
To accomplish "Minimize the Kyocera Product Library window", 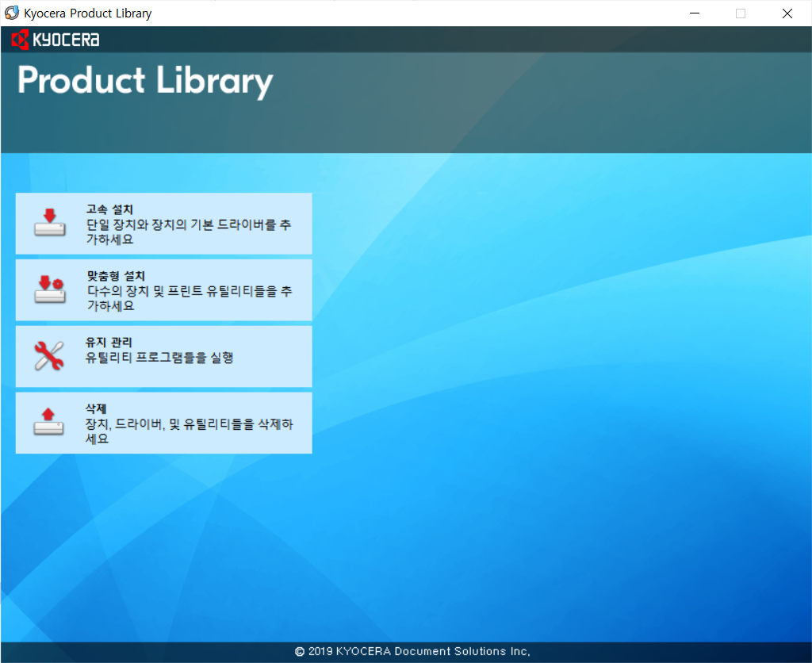I will tap(695, 13).
